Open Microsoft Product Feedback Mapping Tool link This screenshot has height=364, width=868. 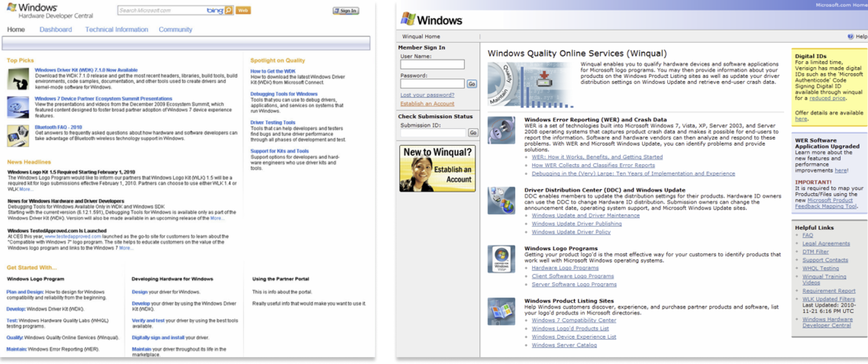[826, 203]
